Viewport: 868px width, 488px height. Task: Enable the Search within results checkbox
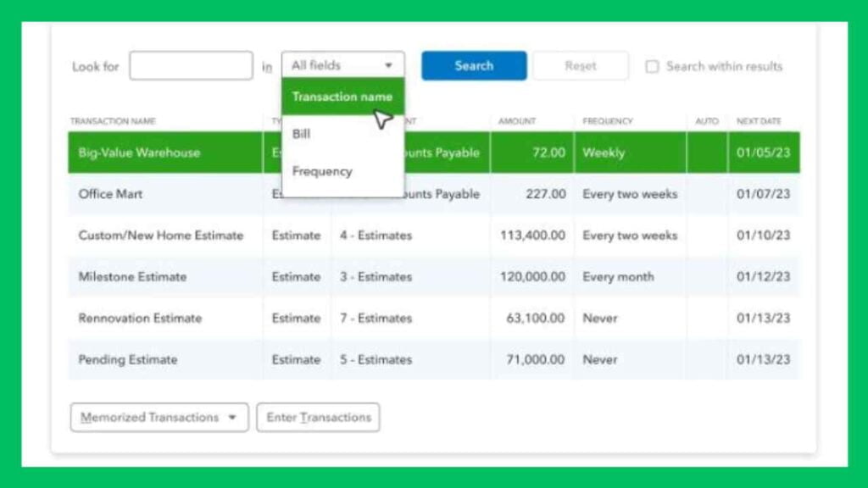[652, 67]
